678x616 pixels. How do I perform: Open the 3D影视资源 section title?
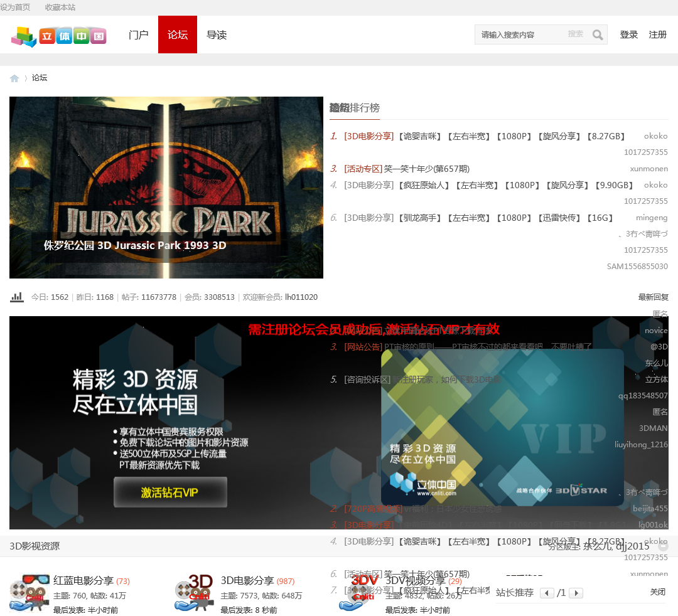coord(35,546)
